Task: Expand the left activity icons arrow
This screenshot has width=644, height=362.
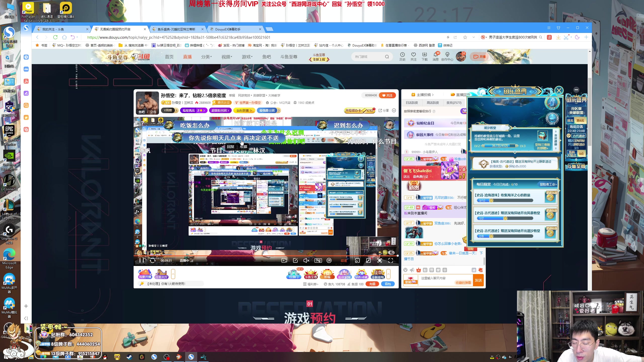Action: [173, 274]
